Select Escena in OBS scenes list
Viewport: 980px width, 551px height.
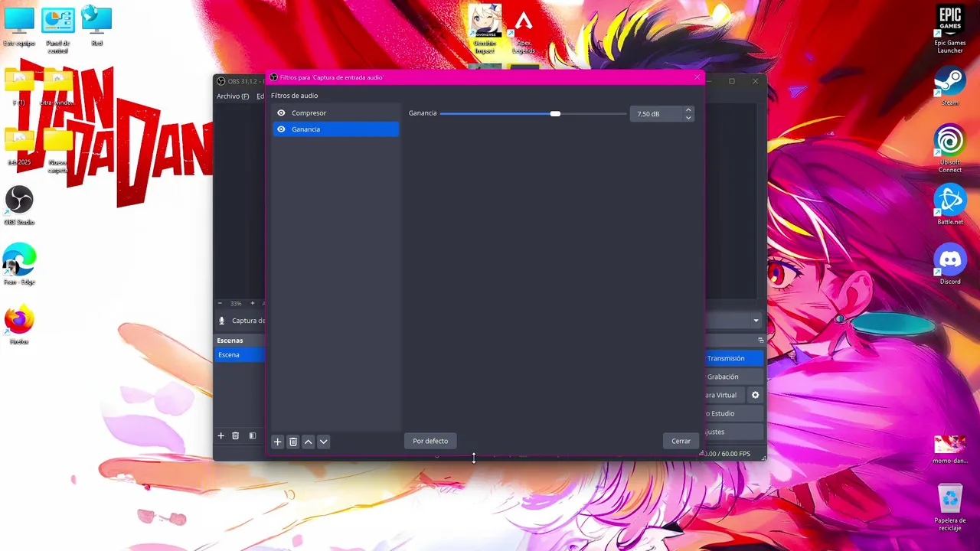tap(240, 355)
